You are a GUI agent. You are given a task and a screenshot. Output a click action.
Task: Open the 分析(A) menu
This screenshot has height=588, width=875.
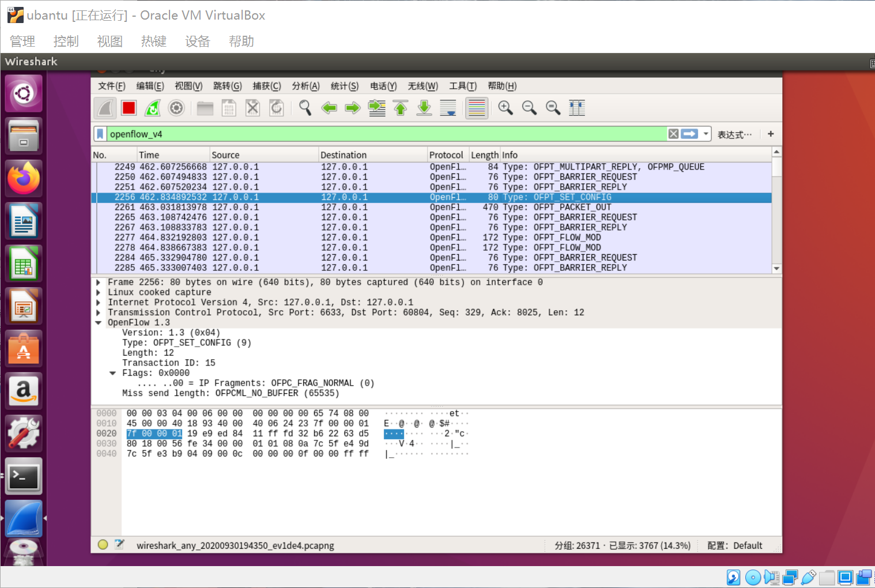[x=306, y=86]
